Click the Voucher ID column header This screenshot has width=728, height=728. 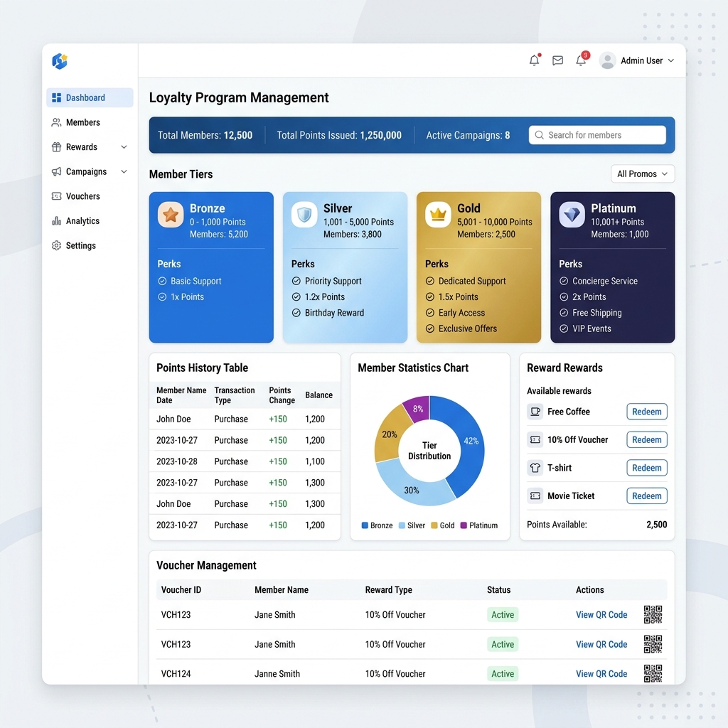[181, 589]
